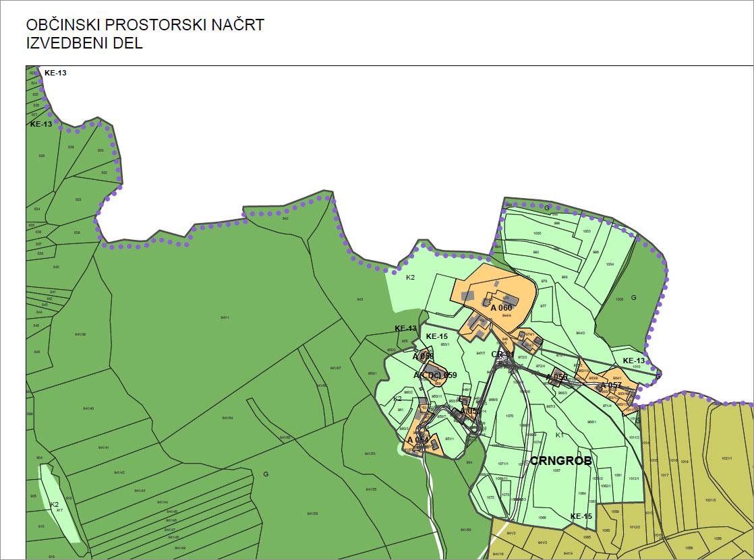This screenshot has height=560, width=754.
Task: Click the IZVEDBENI DEL subtitle text
Action: coord(84,43)
